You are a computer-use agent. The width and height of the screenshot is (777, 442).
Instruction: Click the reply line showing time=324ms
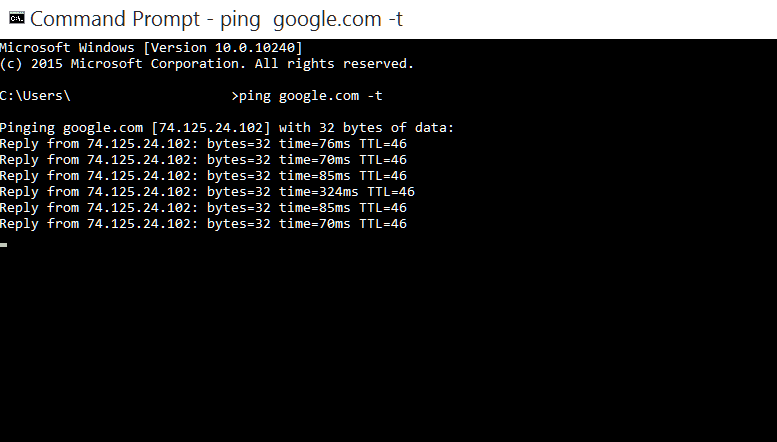point(207,192)
